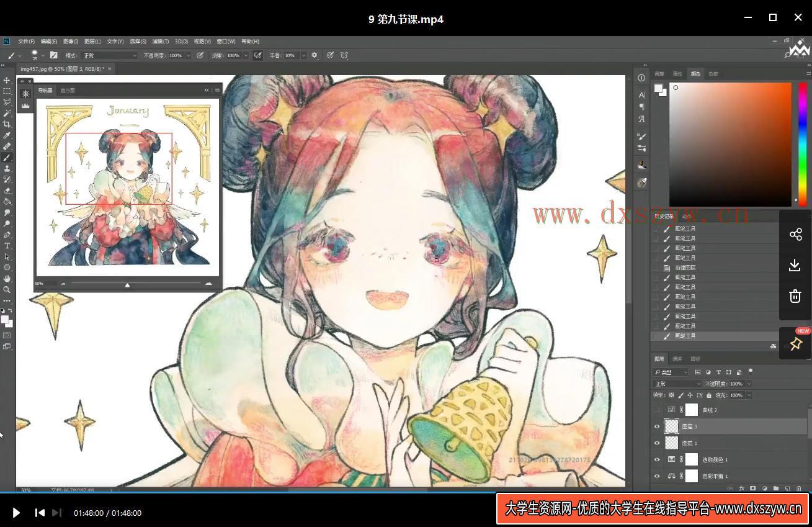This screenshot has height=527, width=812.
Task: Open the Paragraph panel icon
Action: 641,106
